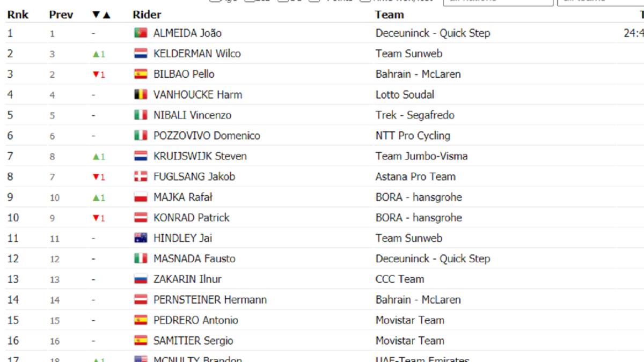Click the red down arrow in BILBAO's row
Image resolution: width=644 pixels, height=362 pixels.
(x=96, y=75)
